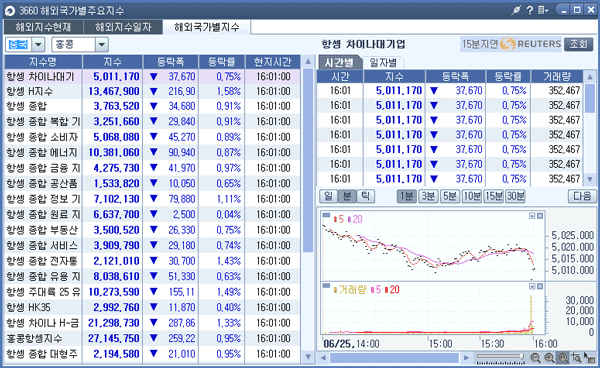
Task: Activate the crosshair zoom tool icon
Action: coord(576,358)
